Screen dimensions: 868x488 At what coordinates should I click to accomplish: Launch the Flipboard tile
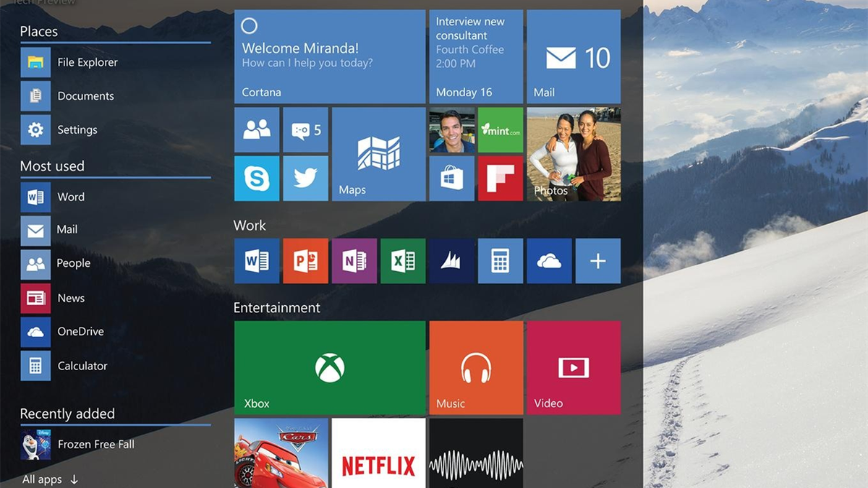(x=501, y=178)
